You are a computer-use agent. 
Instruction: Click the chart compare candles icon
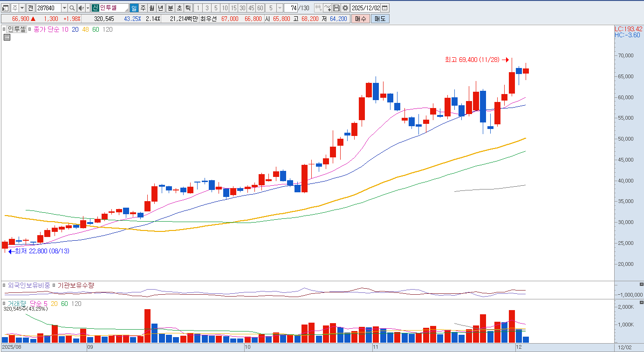tap(318, 8)
